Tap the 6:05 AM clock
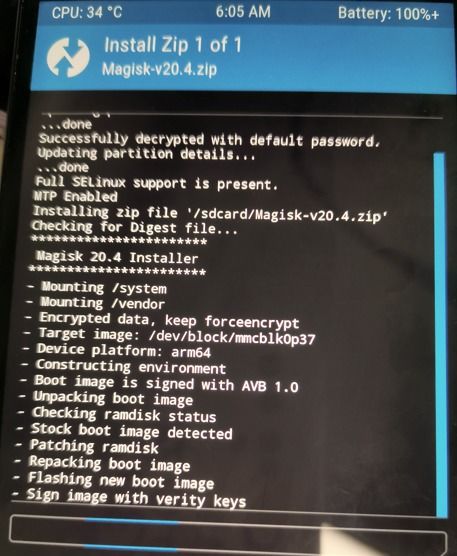The width and height of the screenshot is (457, 556). click(243, 11)
